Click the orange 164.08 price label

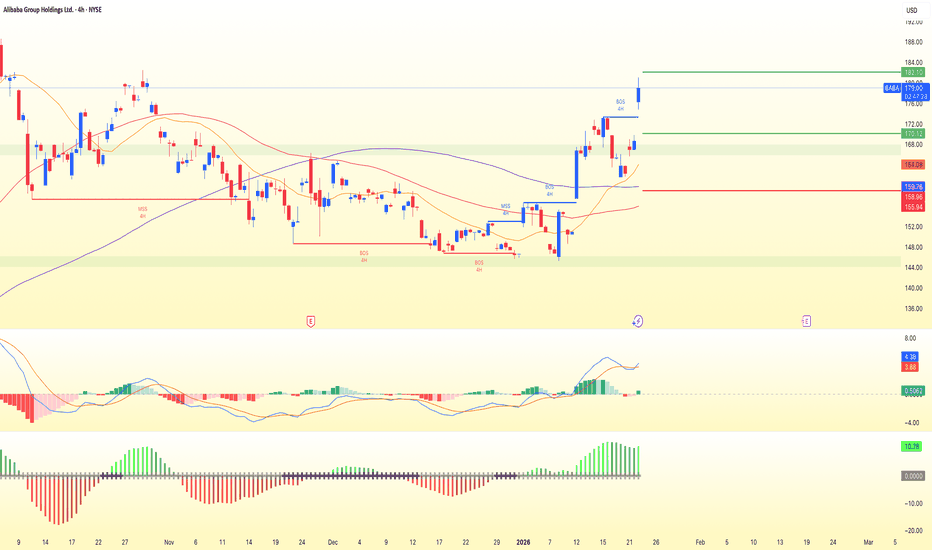click(912, 164)
